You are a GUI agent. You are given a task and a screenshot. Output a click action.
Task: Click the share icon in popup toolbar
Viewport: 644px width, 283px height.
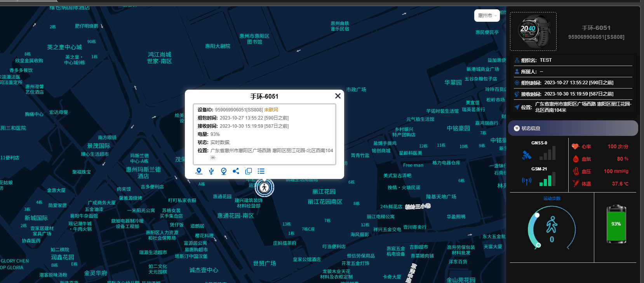(x=236, y=171)
